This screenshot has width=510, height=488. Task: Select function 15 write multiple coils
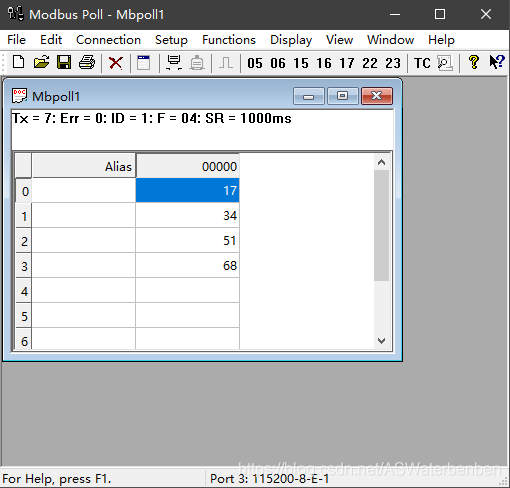coord(301,63)
